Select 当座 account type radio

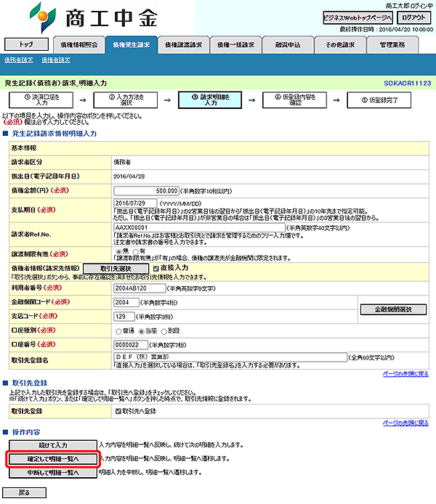click(x=141, y=331)
